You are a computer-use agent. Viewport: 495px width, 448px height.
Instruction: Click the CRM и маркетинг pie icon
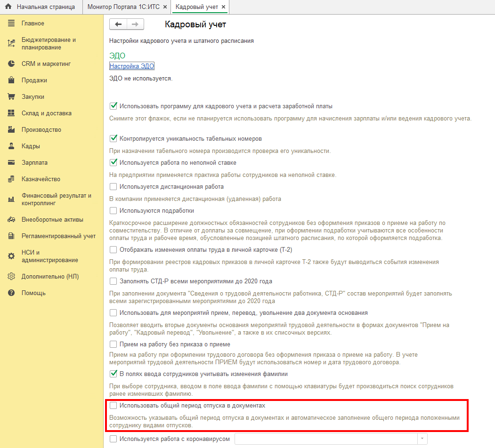(x=11, y=64)
